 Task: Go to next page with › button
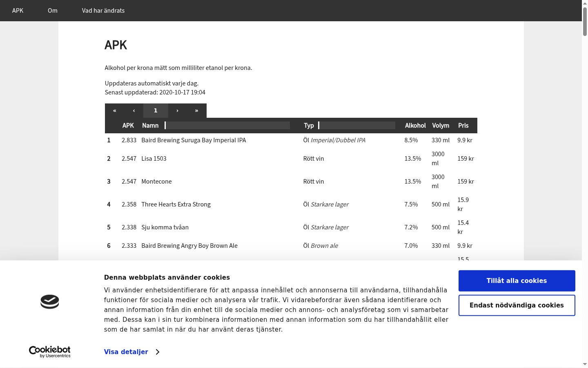click(177, 111)
